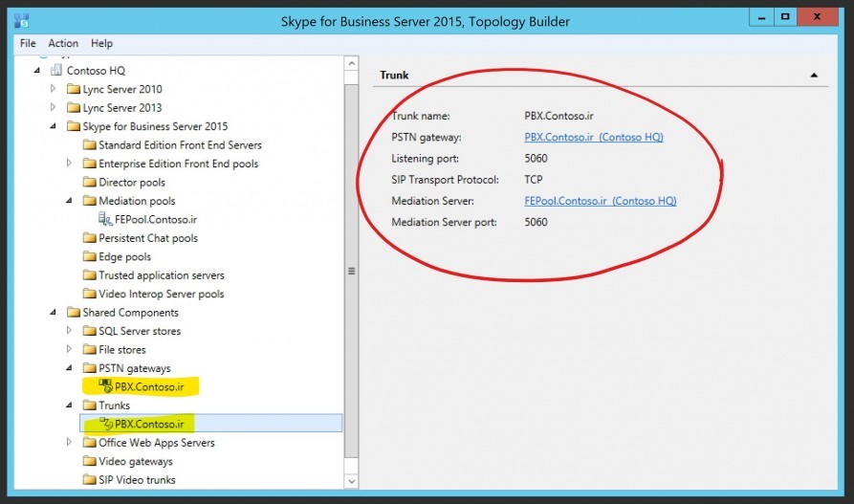Viewport: 854px width, 504px height.
Task: Click the Listening port value 5060
Action: point(536,158)
